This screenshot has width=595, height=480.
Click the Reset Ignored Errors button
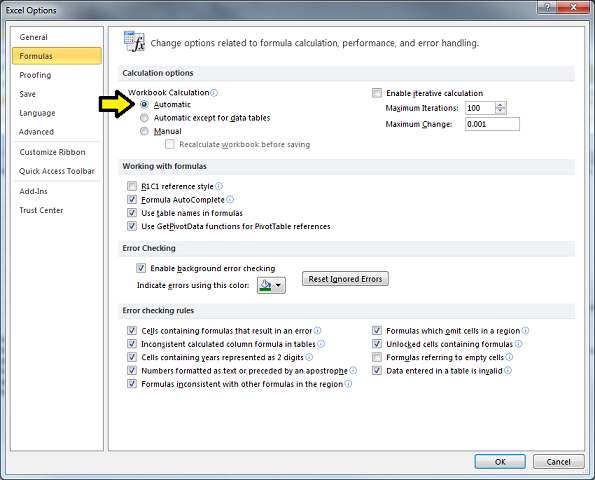(x=345, y=279)
